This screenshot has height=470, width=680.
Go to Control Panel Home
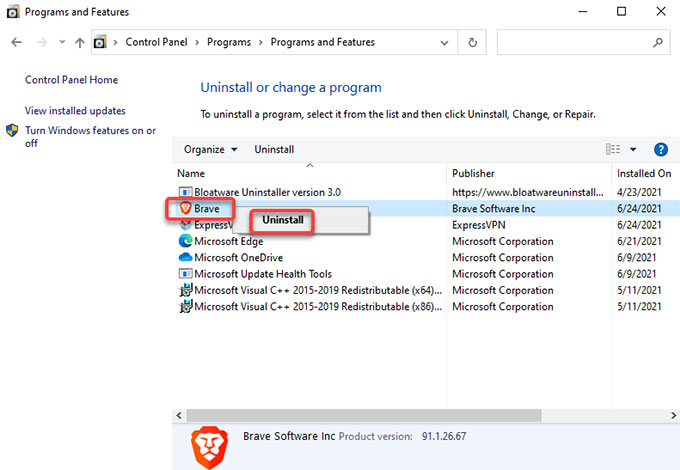[x=71, y=80]
